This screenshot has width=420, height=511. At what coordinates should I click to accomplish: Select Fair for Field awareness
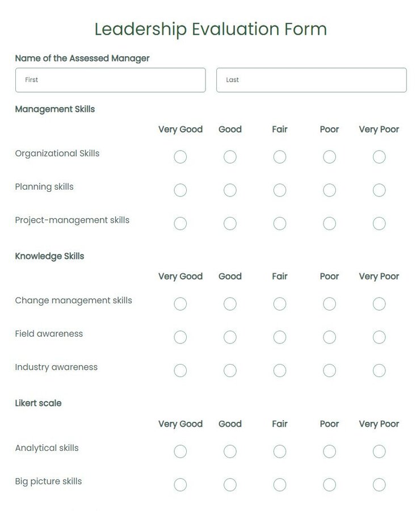tap(279, 337)
